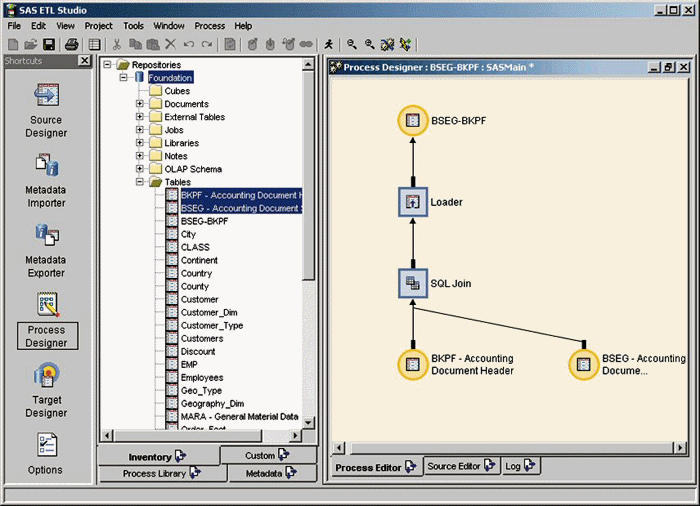Screen dimensions: 700x506
Task: Select the Loader node in the process
Action: tap(413, 202)
